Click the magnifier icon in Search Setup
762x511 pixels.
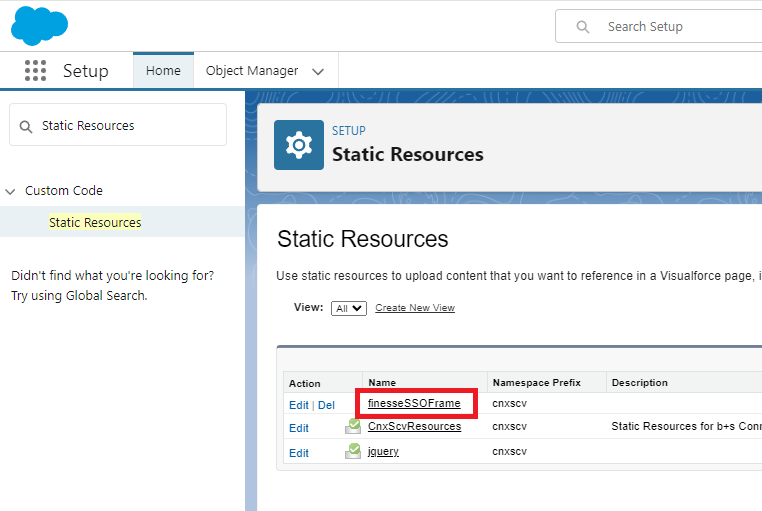(583, 27)
